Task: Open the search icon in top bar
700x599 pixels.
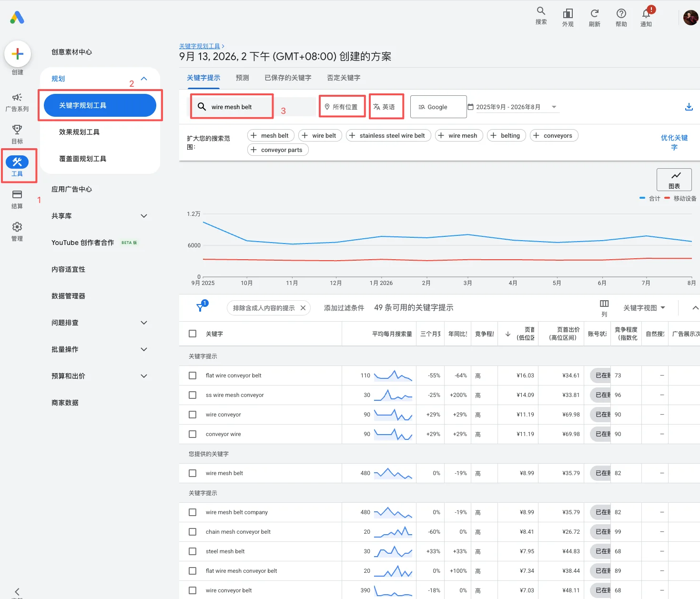Action: pyautogui.click(x=541, y=16)
